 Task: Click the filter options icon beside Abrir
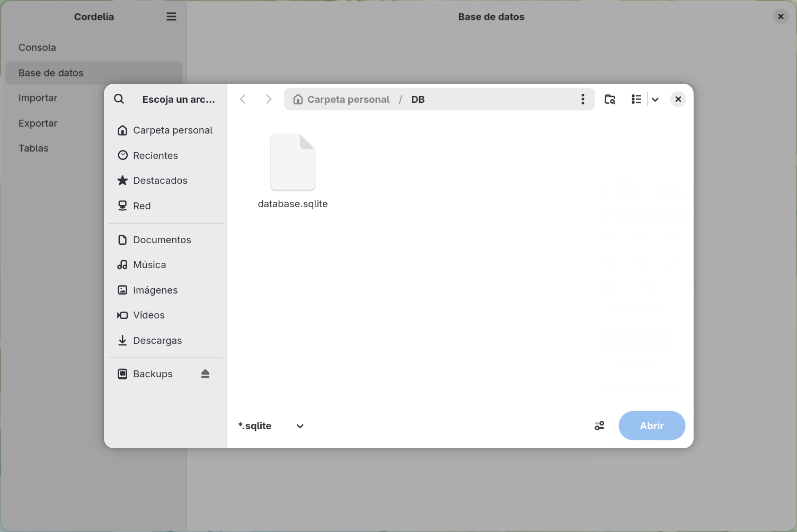(x=599, y=425)
